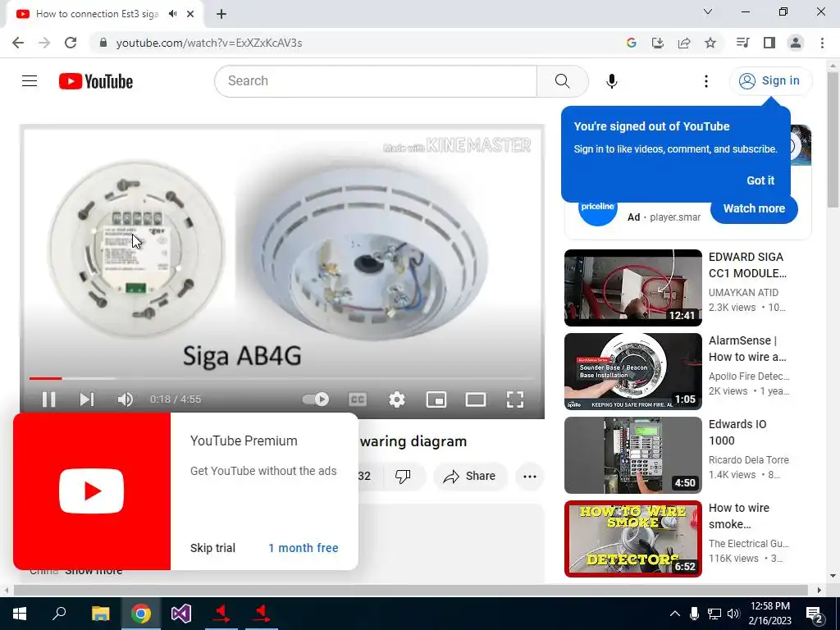Enter full screen mode

coord(515,399)
